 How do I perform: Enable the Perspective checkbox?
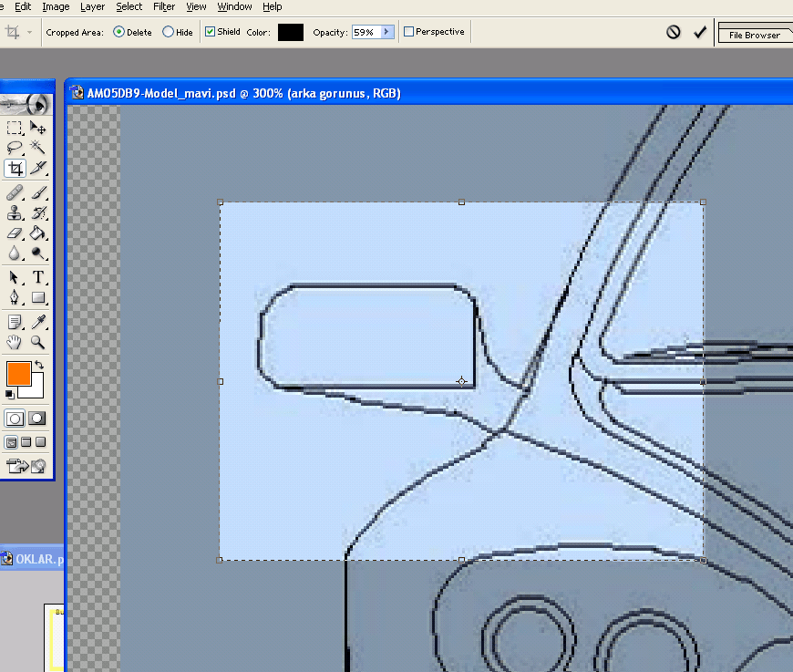point(409,32)
